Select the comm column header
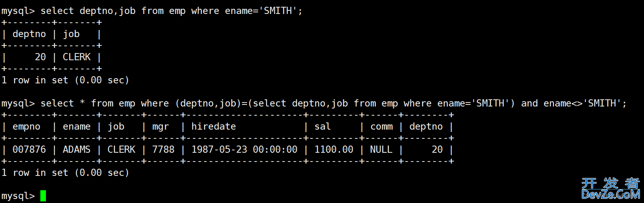 pos(381,127)
